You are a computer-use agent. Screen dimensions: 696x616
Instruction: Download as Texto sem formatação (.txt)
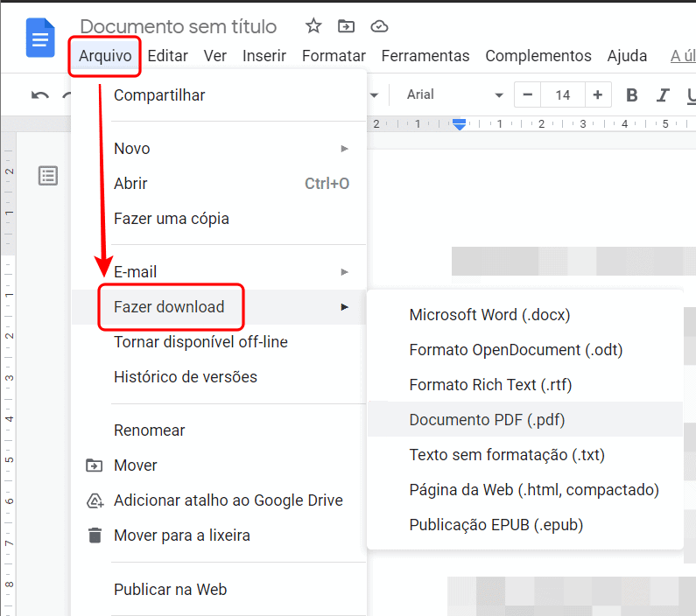(525, 455)
